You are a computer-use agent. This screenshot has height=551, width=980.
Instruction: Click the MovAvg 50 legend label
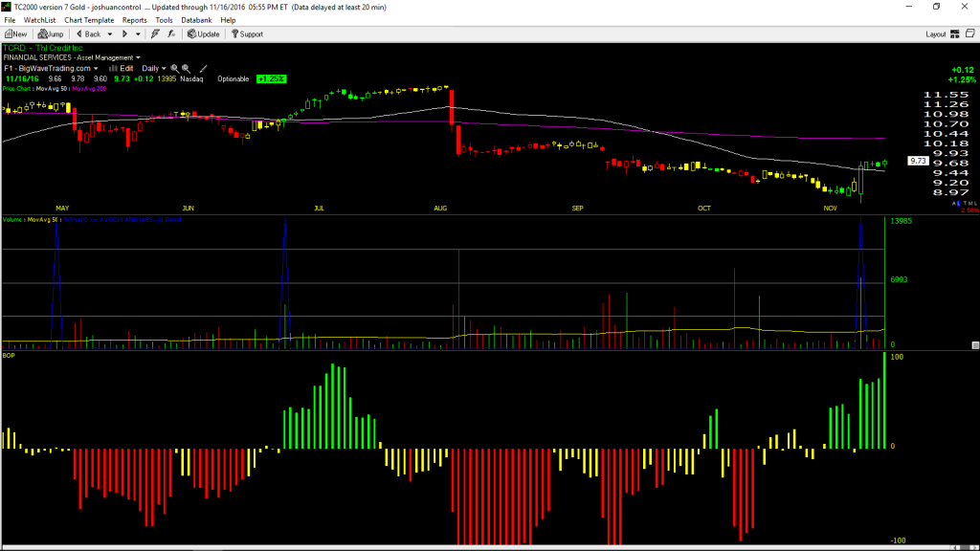tap(52, 89)
